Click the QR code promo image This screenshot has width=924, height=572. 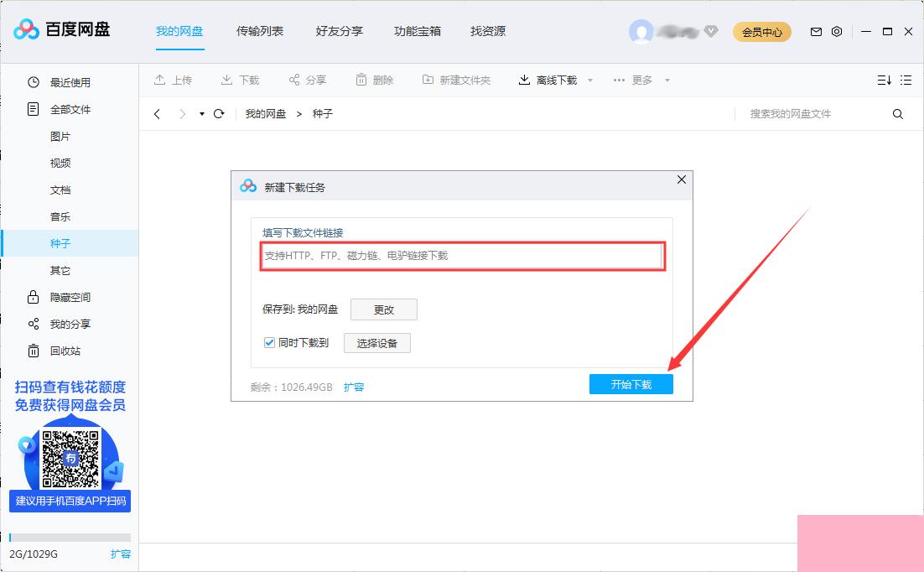coord(70,459)
